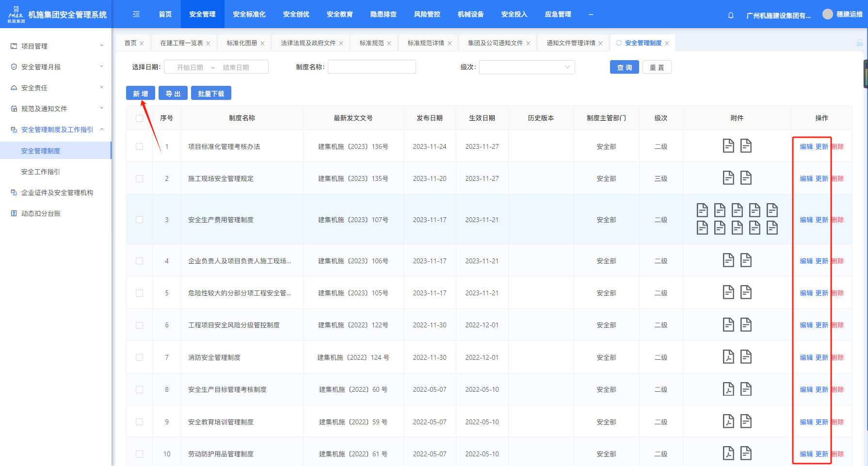
Task: Open first attachment of 项目标准化管理考核办法
Action: click(728, 146)
